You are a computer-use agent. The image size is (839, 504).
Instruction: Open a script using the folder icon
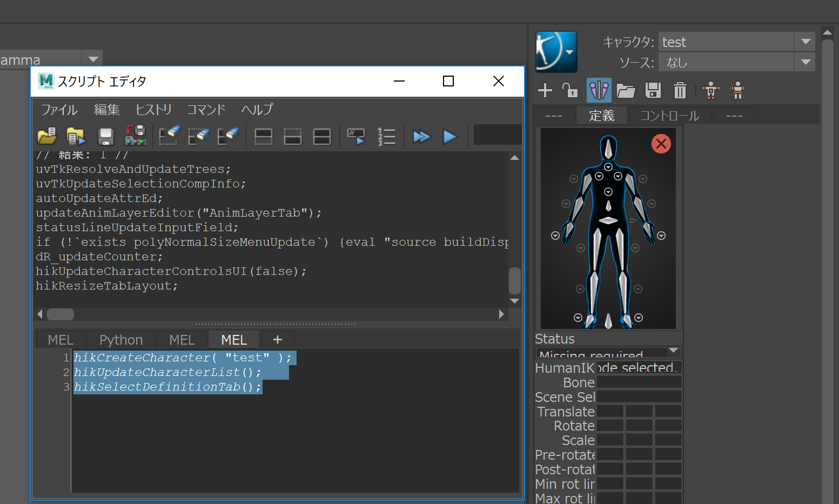(x=47, y=136)
